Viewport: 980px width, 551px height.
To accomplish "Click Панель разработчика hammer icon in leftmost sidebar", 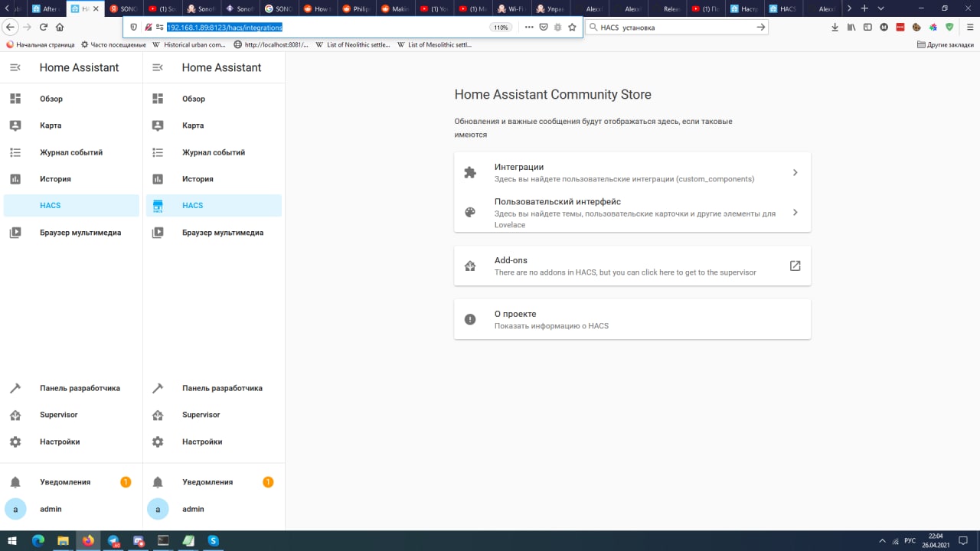I will tap(15, 388).
